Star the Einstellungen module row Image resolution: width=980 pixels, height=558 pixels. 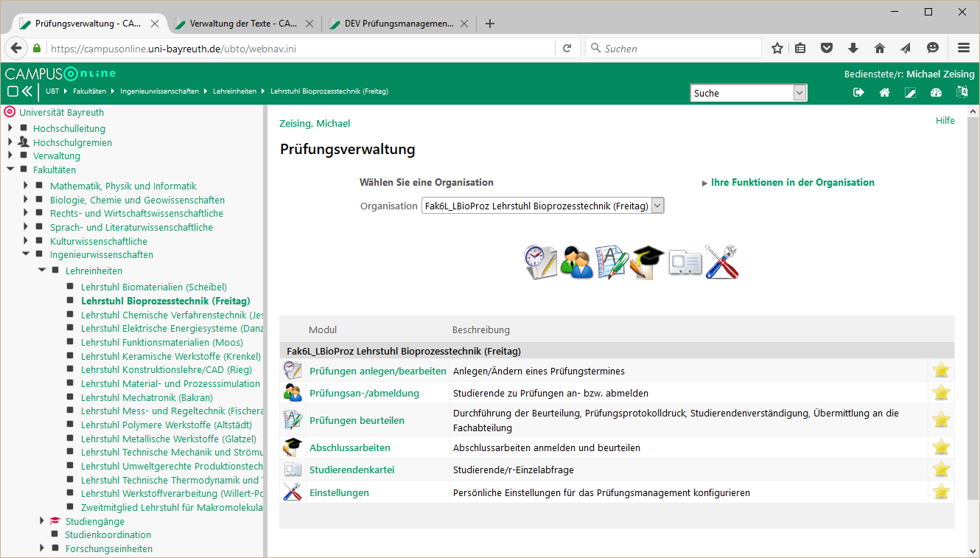point(941,492)
